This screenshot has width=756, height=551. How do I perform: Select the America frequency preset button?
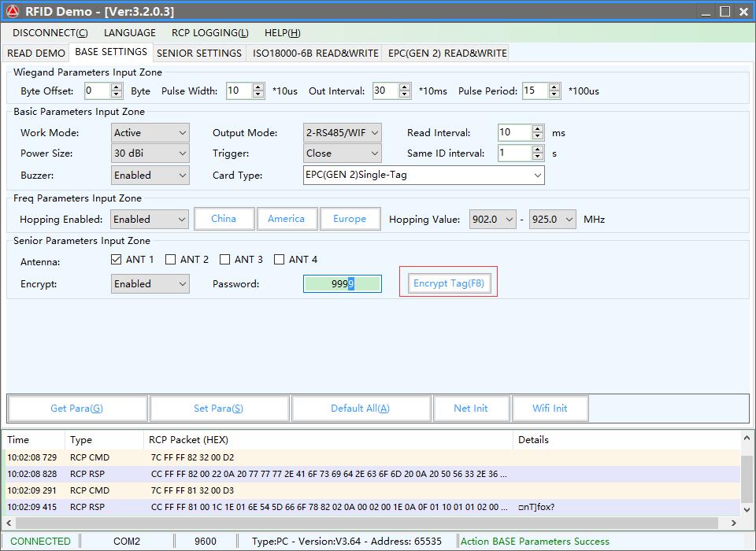point(286,219)
